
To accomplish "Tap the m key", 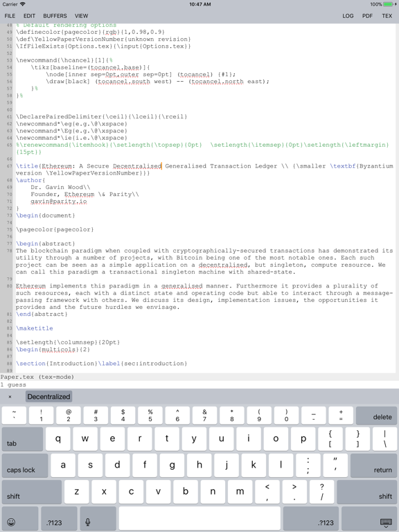I will (x=240, y=492).
